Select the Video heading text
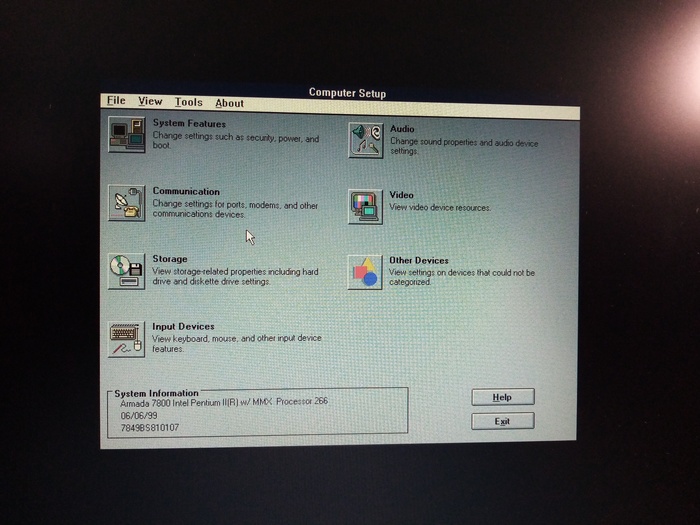700x525 pixels. click(x=401, y=195)
